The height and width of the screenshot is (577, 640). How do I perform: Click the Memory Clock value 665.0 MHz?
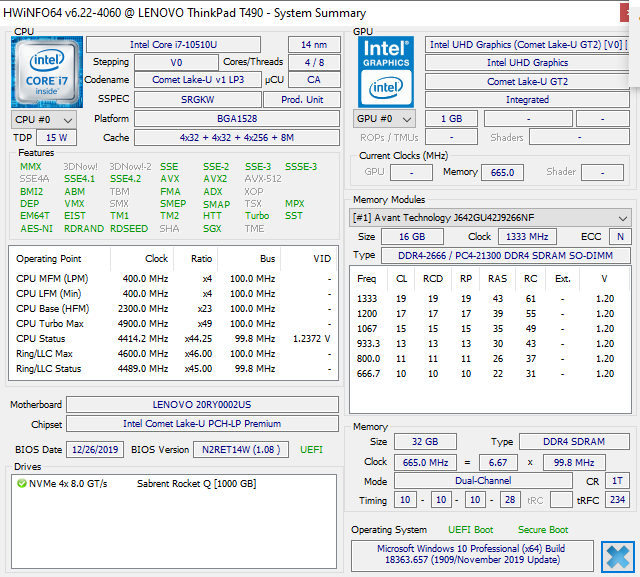[x=425, y=462]
